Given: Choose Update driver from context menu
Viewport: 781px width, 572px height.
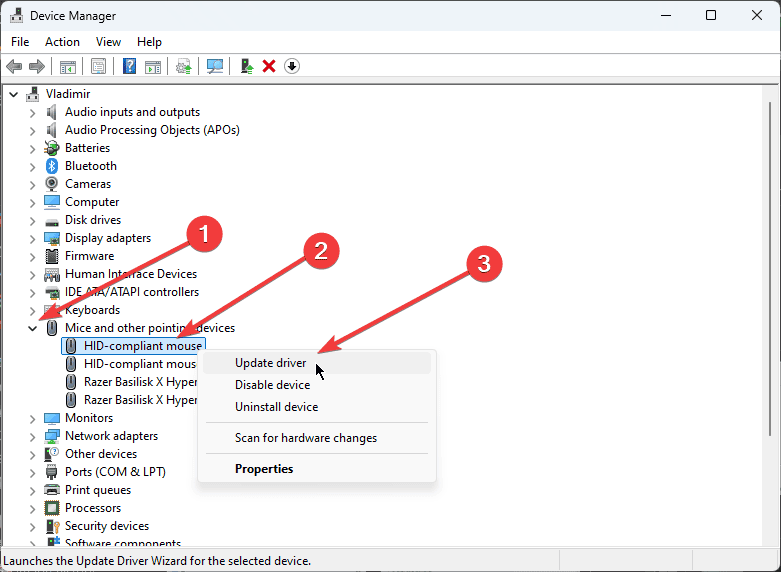Looking at the screenshot, I should coord(317,363).
